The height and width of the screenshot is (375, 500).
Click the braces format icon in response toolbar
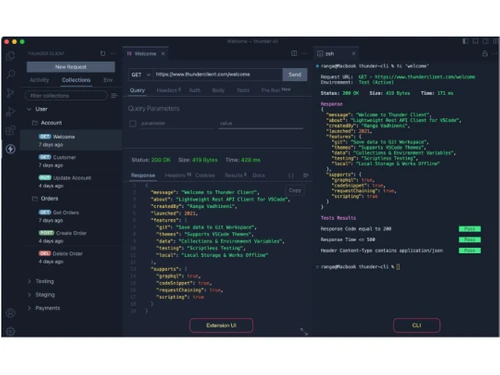click(x=291, y=175)
